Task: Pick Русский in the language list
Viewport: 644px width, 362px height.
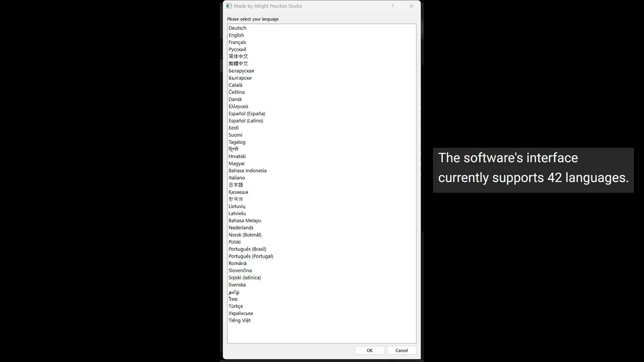Action: tap(237, 49)
